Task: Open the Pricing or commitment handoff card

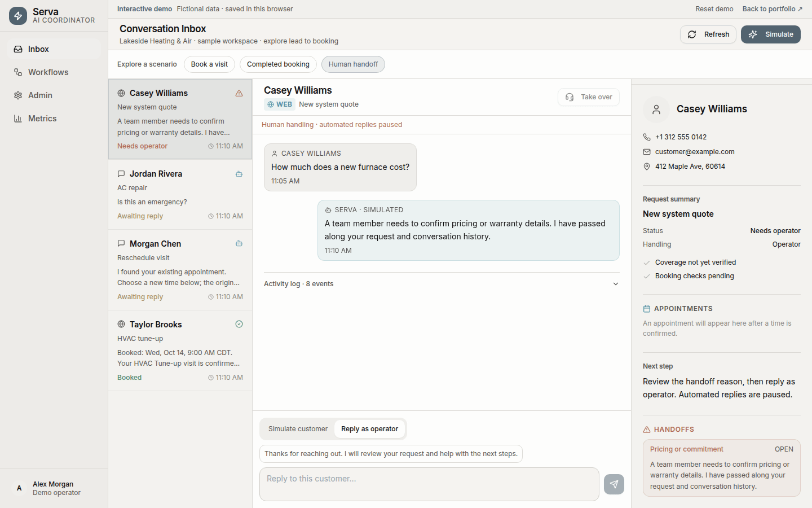Action: click(x=722, y=468)
